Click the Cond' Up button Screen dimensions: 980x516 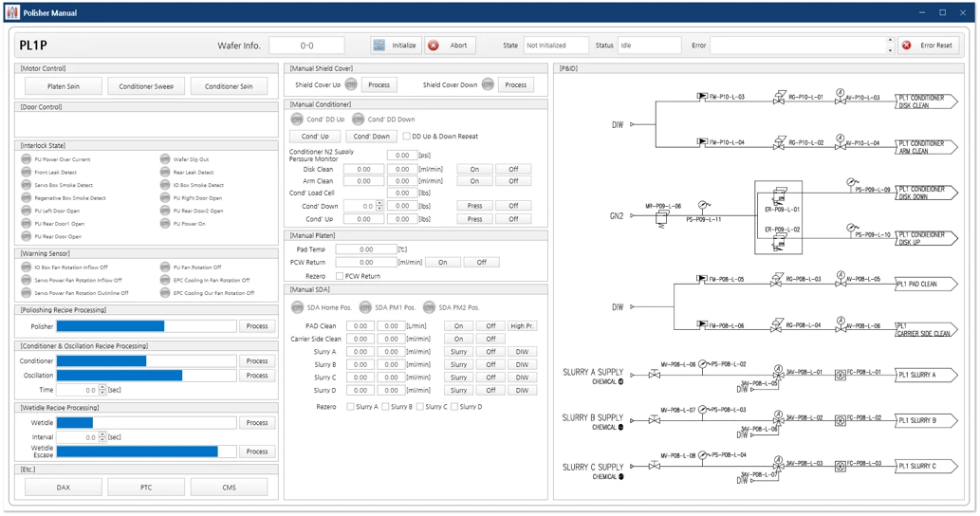pos(316,137)
